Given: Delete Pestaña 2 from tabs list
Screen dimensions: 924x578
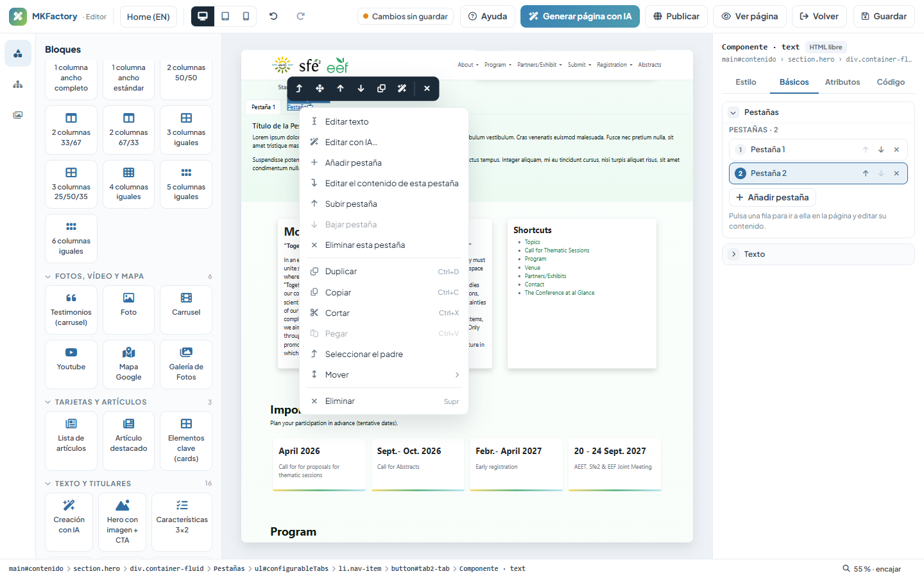Looking at the screenshot, I should coord(896,173).
